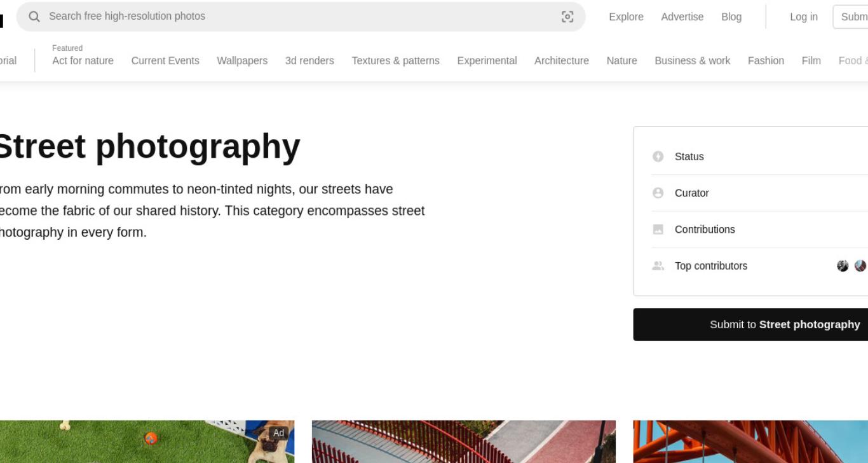Open the red railing walkway photo
The height and width of the screenshot is (463, 868).
coord(464,441)
